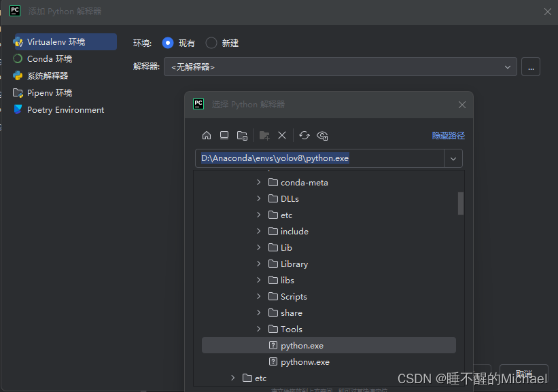
Task: Close the Add Python Interpreter dialog
Action: tap(548, 12)
